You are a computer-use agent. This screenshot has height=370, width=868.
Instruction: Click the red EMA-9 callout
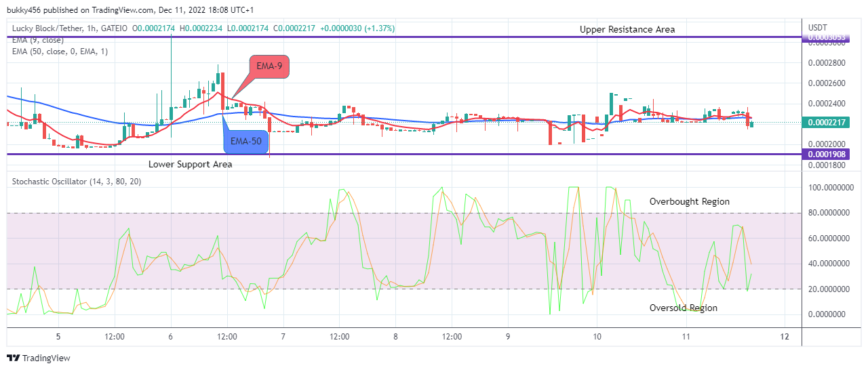(270, 66)
